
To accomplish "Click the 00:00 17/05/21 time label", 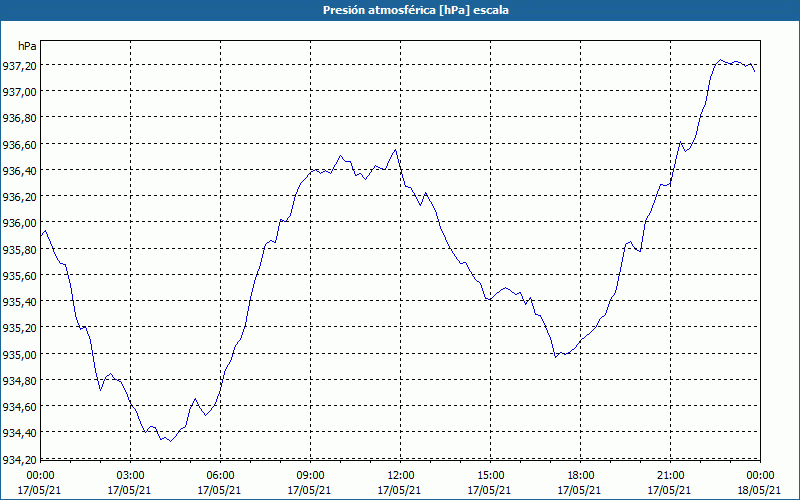I will [40, 483].
